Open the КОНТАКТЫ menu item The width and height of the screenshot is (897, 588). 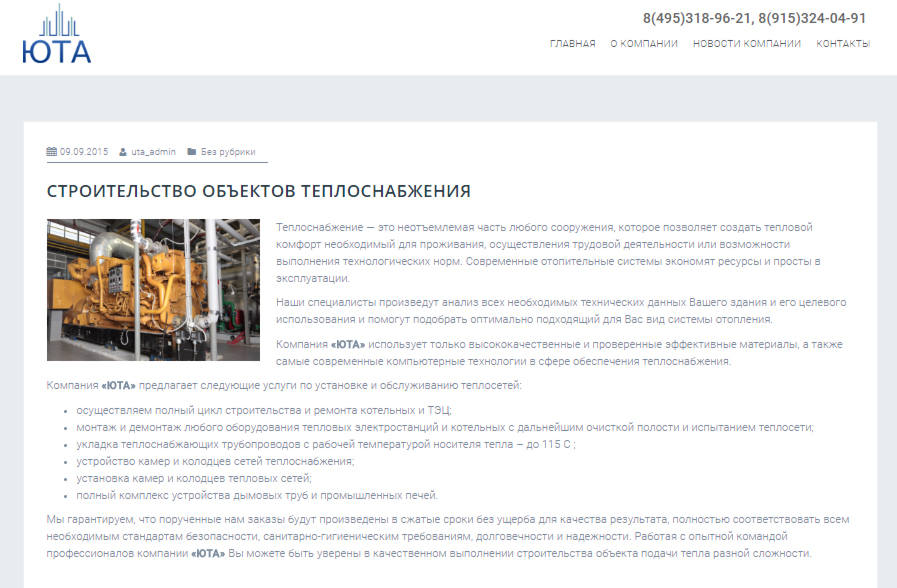click(843, 43)
